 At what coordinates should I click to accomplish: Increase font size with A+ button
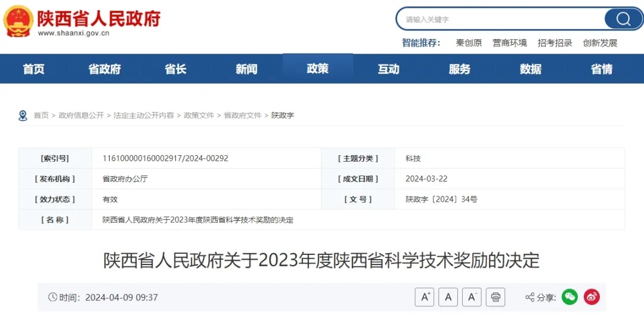point(424,297)
